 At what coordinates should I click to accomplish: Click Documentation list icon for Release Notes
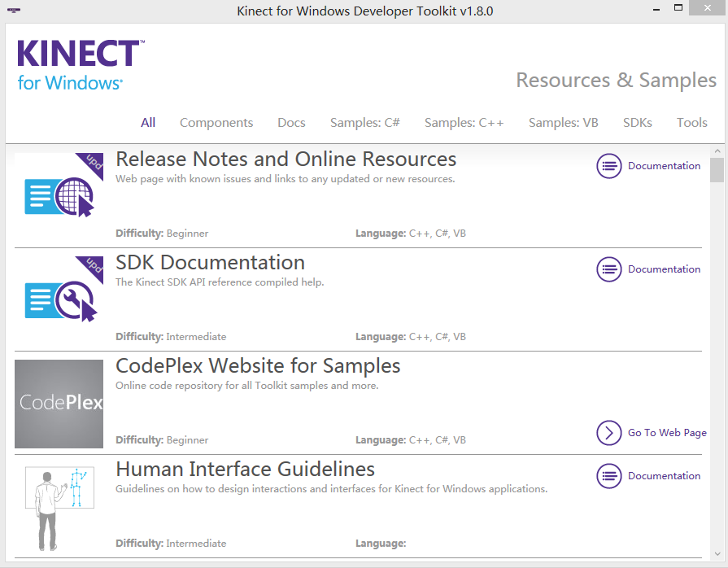(x=608, y=166)
